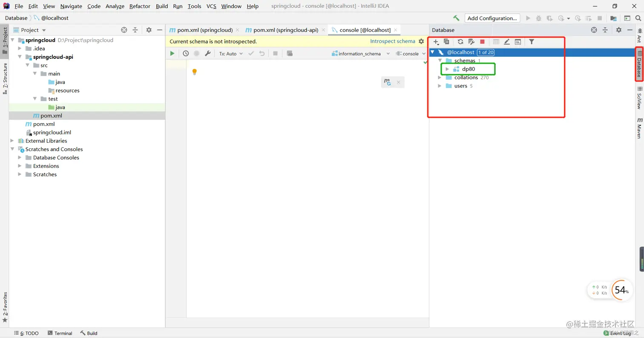Toggle the Maven tool window stripe
644x338 pixels.
click(x=639, y=128)
